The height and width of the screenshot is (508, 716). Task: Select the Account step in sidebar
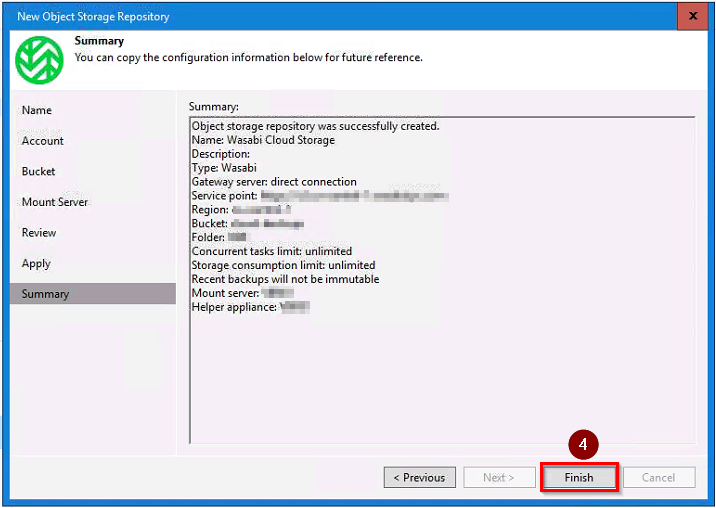pyautogui.click(x=43, y=141)
